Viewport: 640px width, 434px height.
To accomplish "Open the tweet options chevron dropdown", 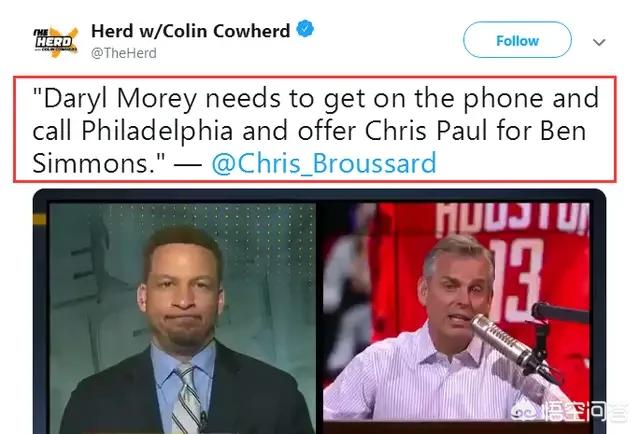I will tap(599, 42).
